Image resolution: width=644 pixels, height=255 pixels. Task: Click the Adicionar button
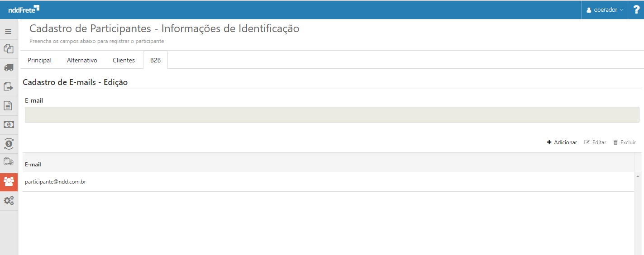562,142
